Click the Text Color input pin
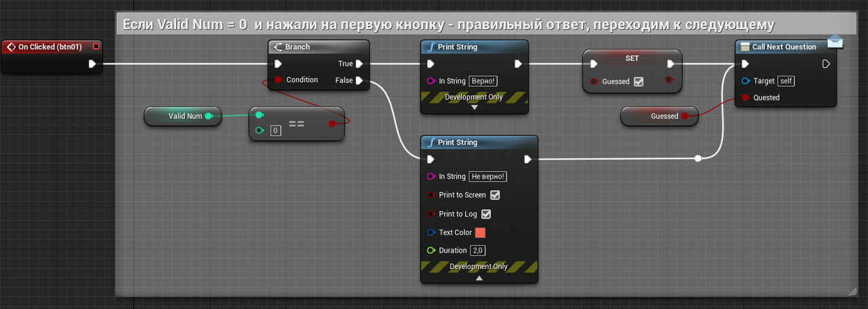 click(430, 232)
